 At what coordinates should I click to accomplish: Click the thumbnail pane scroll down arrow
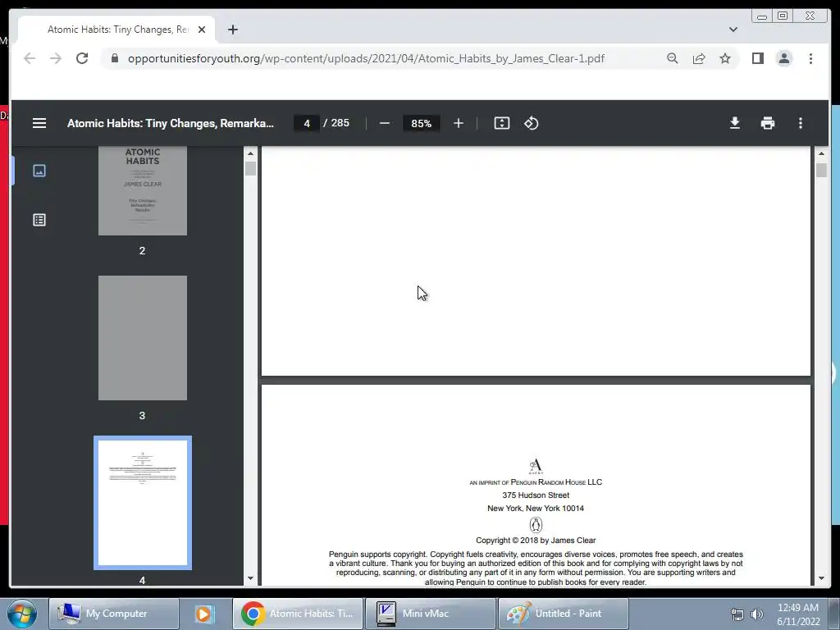[250, 578]
